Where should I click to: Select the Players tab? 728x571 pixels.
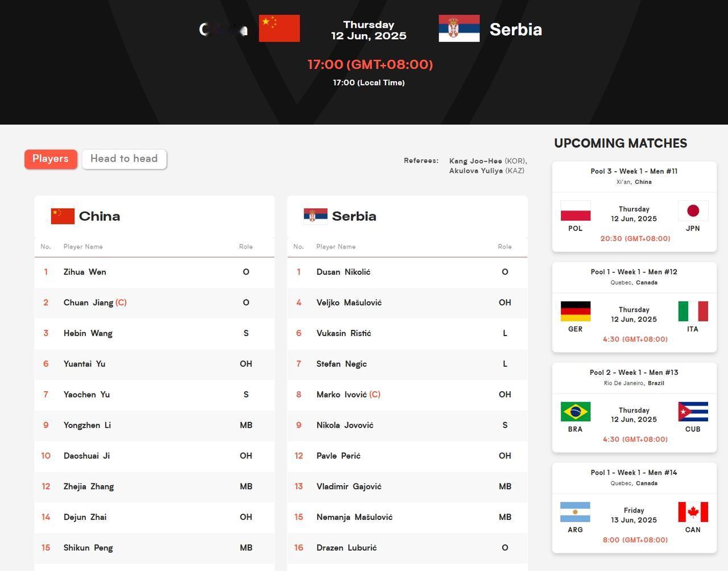pos(50,159)
